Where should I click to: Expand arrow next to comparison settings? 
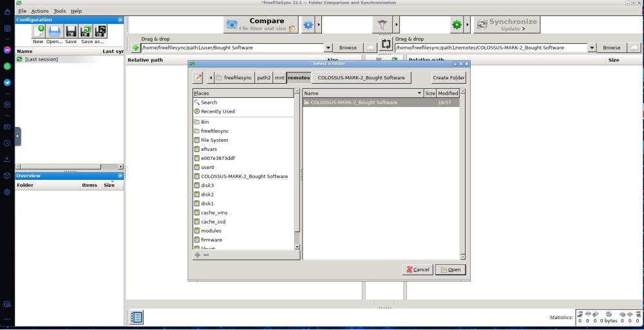pos(319,25)
